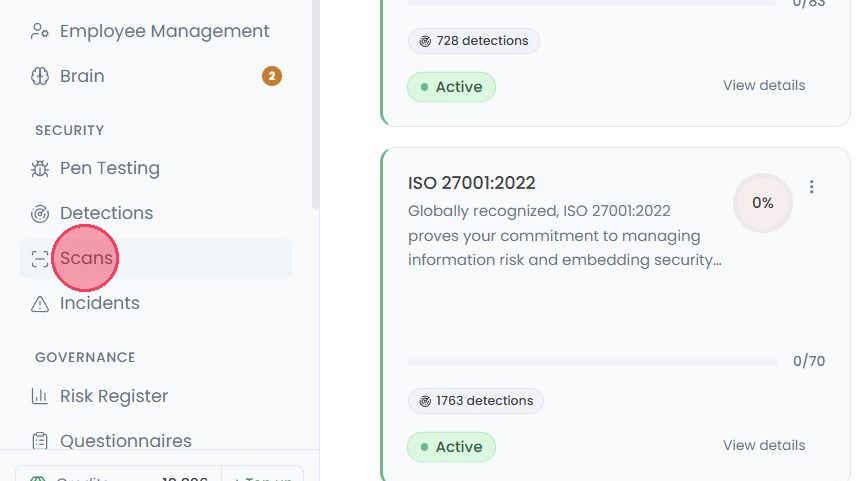The width and height of the screenshot is (860, 481).
Task: Click the radar icon in 728 detections badge
Action: pos(425,41)
